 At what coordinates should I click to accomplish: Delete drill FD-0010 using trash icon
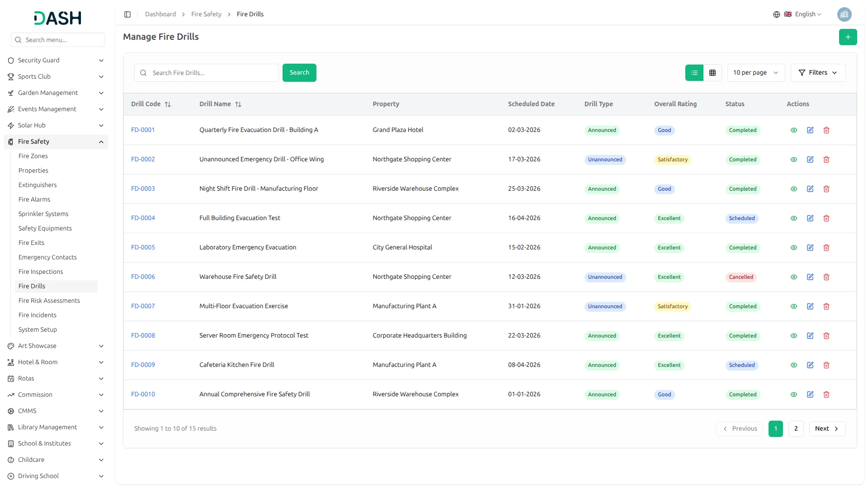click(826, 394)
